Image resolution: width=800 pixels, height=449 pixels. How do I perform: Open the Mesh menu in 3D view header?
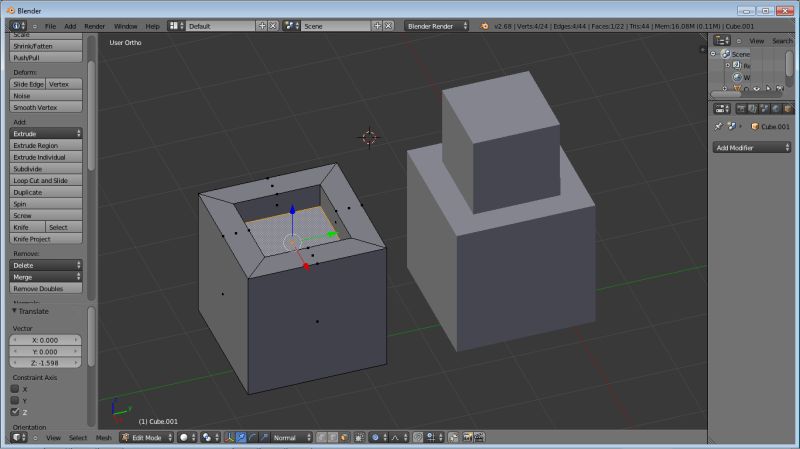104,438
